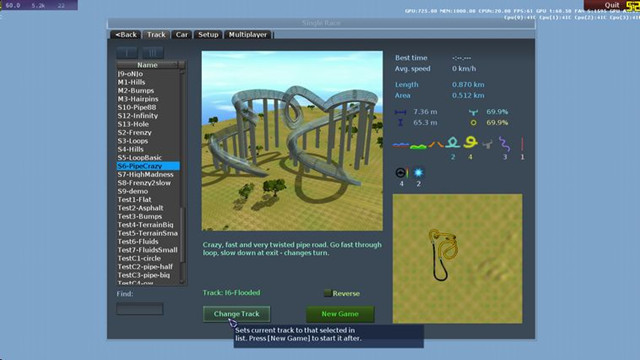Click the cyan bridge percentage icon

pyautogui.click(x=473, y=112)
